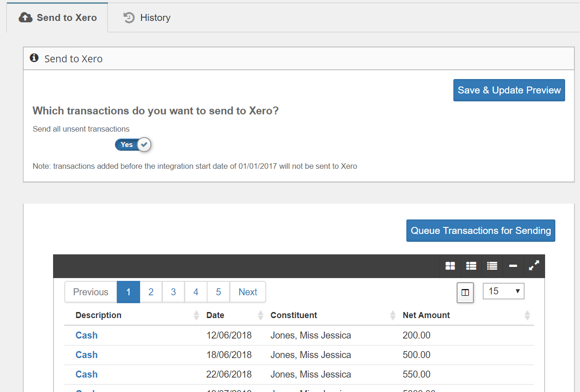Switch table to grid card view
The width and height of the screenshot is (580, 392).
coord(450,266)
